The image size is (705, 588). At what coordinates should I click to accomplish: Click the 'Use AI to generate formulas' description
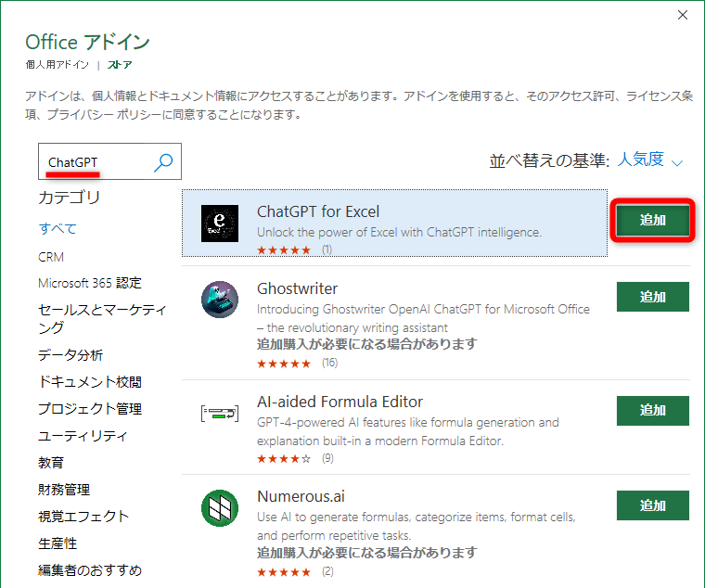pyautogui.click(x=416, y=526)
